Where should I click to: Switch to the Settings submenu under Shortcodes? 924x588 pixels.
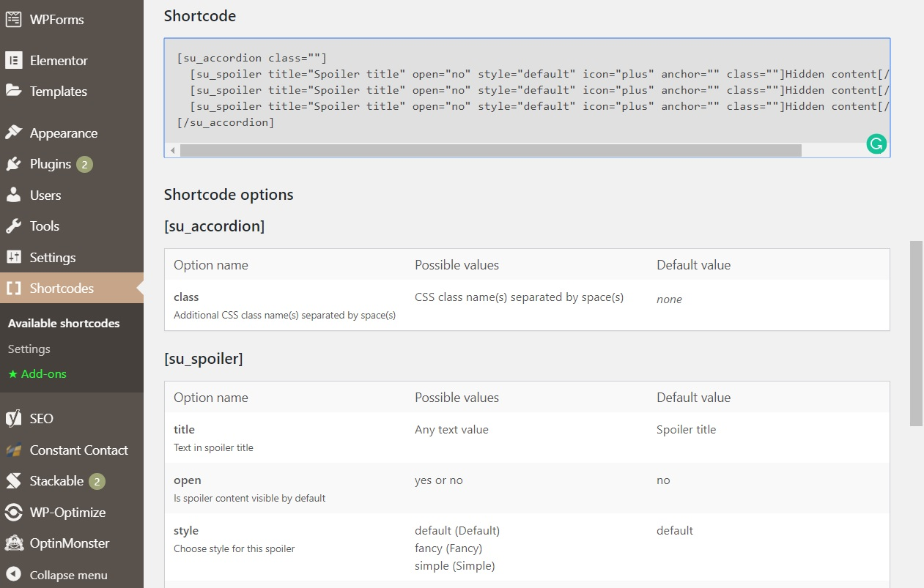pos(29,349)
